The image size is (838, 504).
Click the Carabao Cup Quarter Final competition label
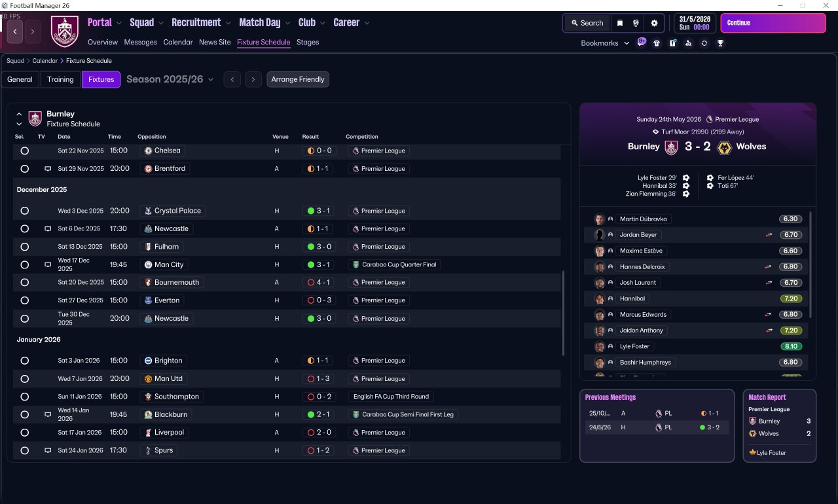click(395, 265)
